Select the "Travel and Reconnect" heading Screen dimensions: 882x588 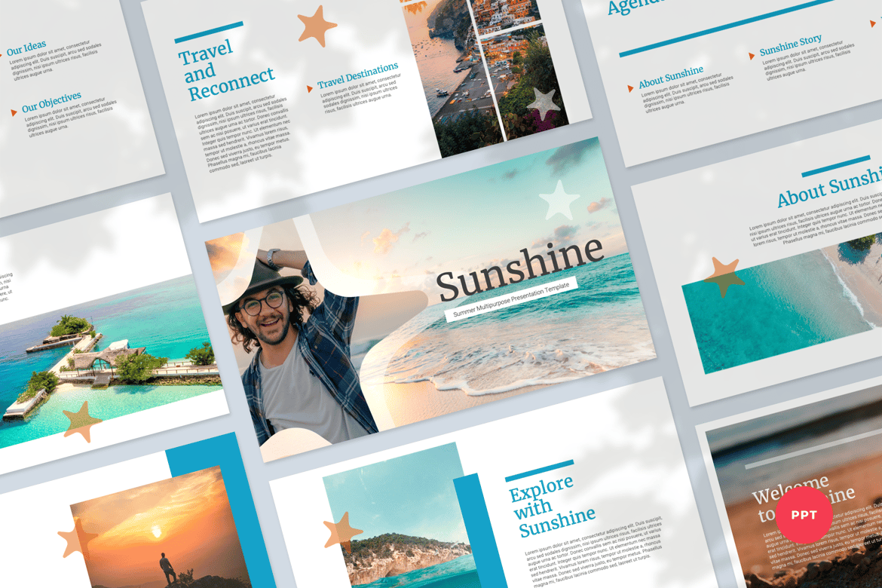point(226,70)
